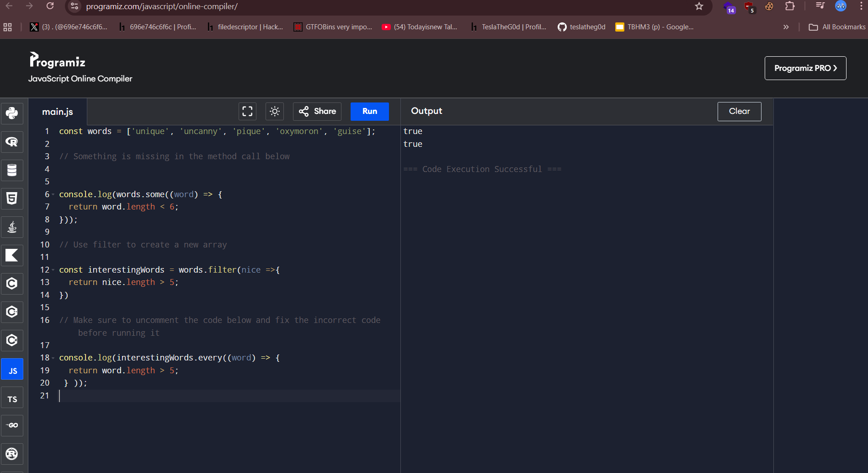Open the Go compiler icon

pos(12,425)
